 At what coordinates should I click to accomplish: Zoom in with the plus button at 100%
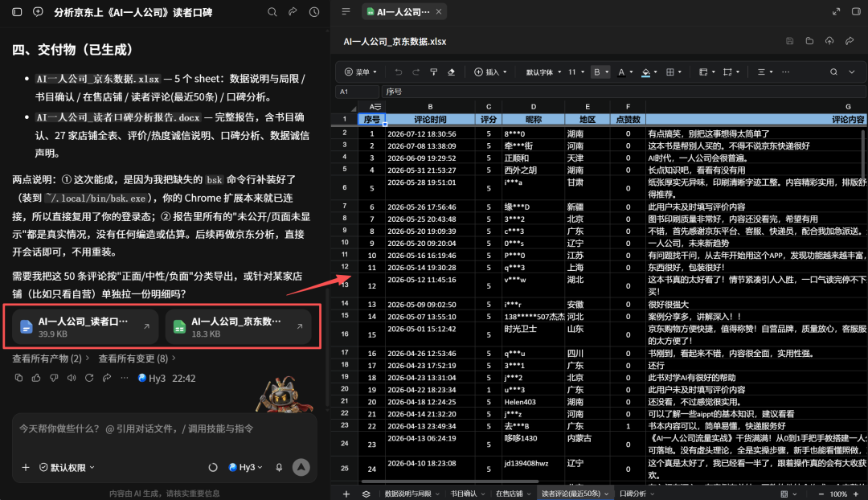click(x=857, y=494)
